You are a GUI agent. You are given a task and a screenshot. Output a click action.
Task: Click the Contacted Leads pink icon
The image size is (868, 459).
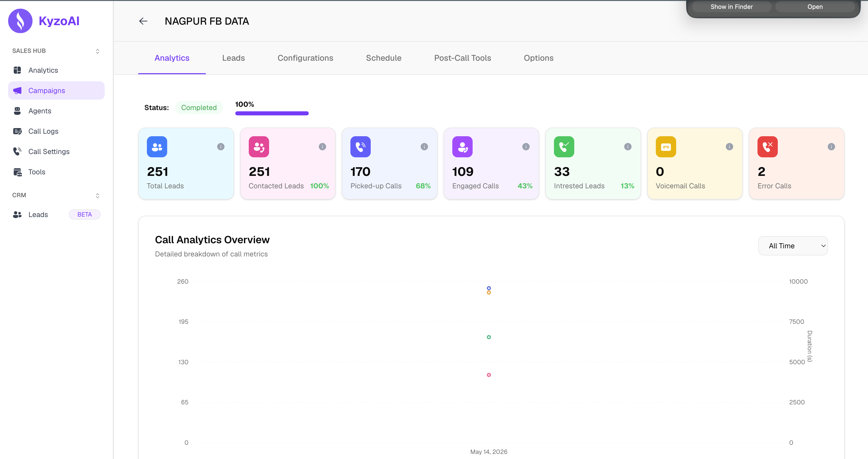[x=259, y=147]
